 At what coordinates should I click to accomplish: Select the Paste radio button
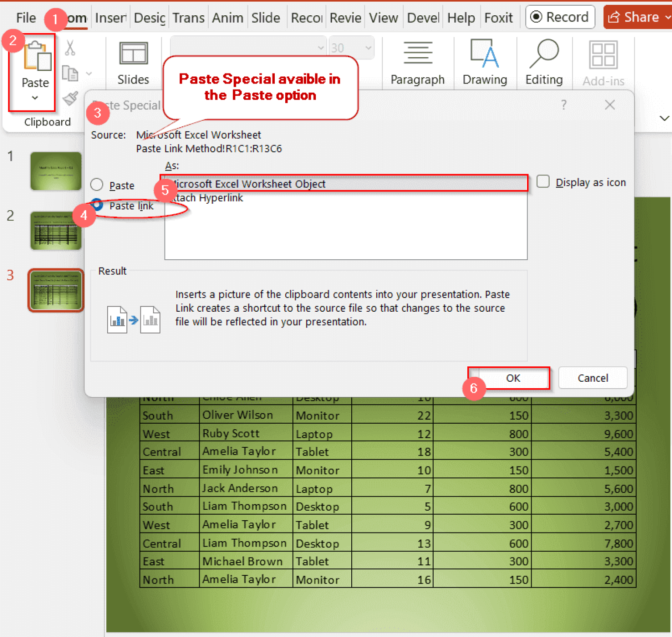pyautogui.click(x=97, y=185)
